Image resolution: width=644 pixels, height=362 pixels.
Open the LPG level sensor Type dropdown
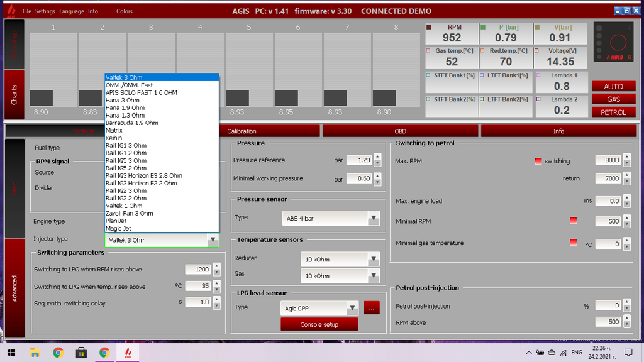tap(352, 308)
